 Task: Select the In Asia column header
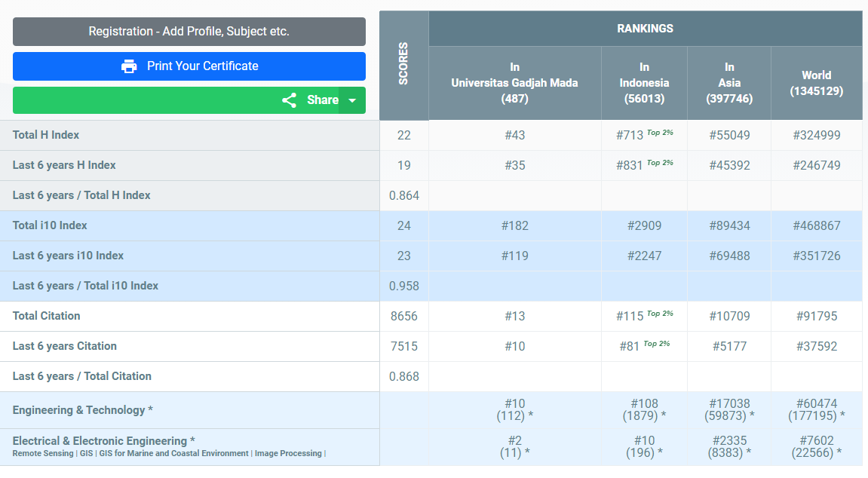pyautogui.click(x=728, y=83)
